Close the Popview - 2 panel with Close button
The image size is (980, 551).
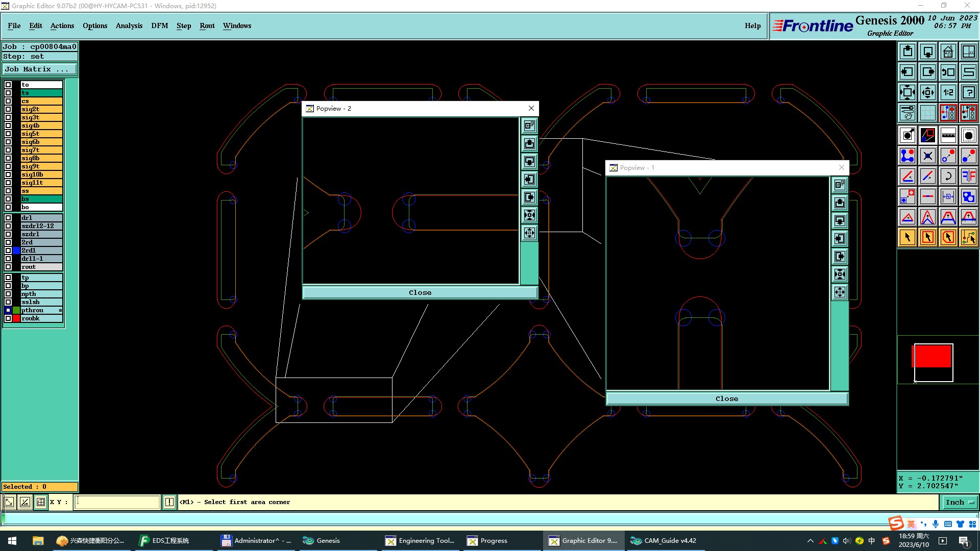click(x=420, y=292)
